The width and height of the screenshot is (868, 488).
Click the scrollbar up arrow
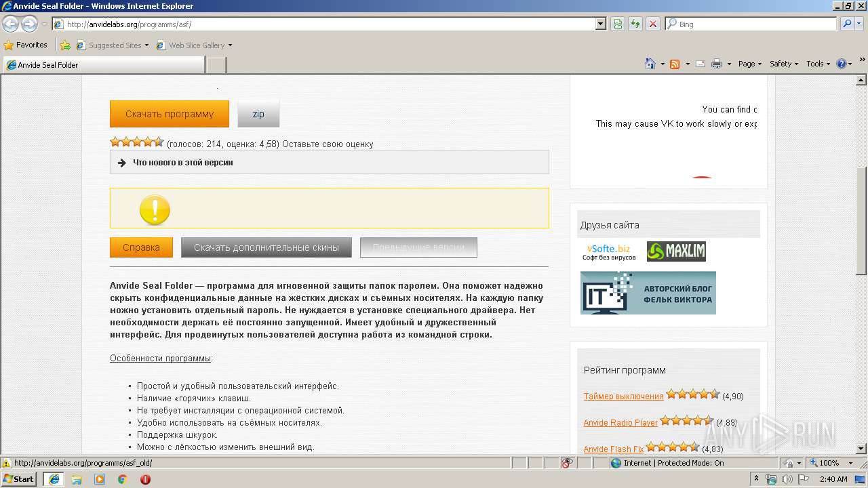[x=862, y=79]
